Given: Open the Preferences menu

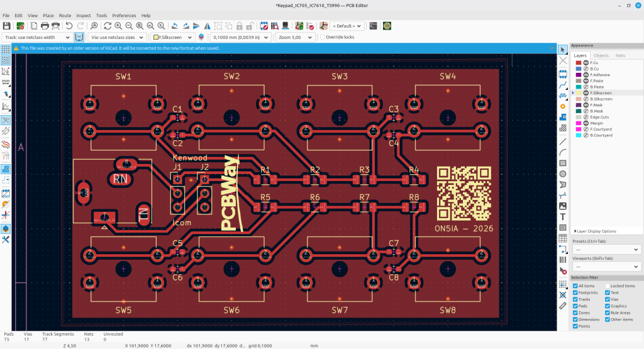Looking at the screenshot, I should click(x=124, y=16).
